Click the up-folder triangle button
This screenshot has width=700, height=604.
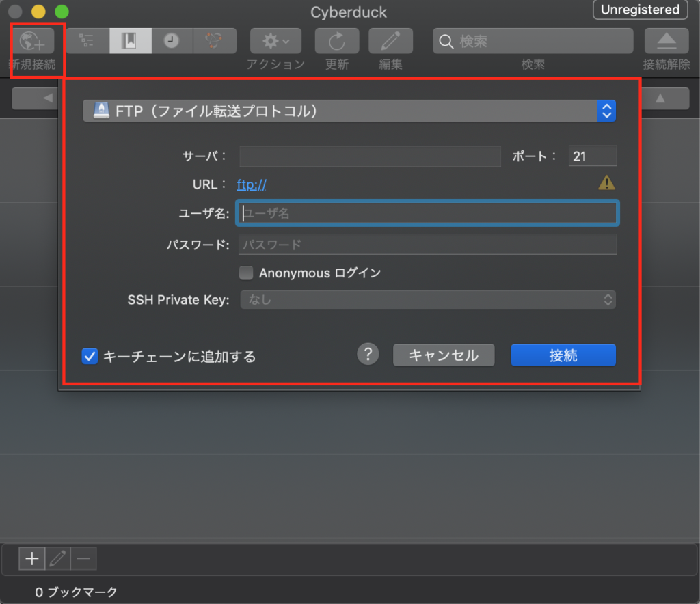[664, 98]
